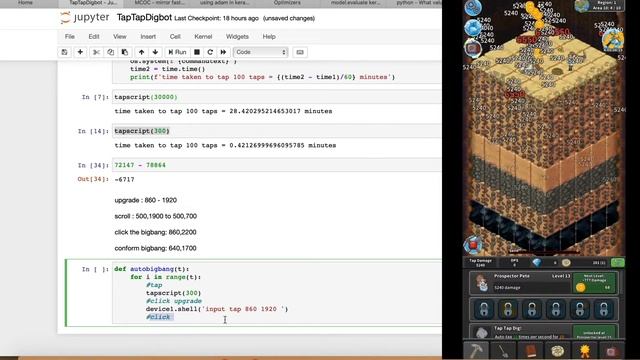The width and height of the screenshot is (640, 360).
Task: Open the red book tab in the game
Action: click(530, 350)
